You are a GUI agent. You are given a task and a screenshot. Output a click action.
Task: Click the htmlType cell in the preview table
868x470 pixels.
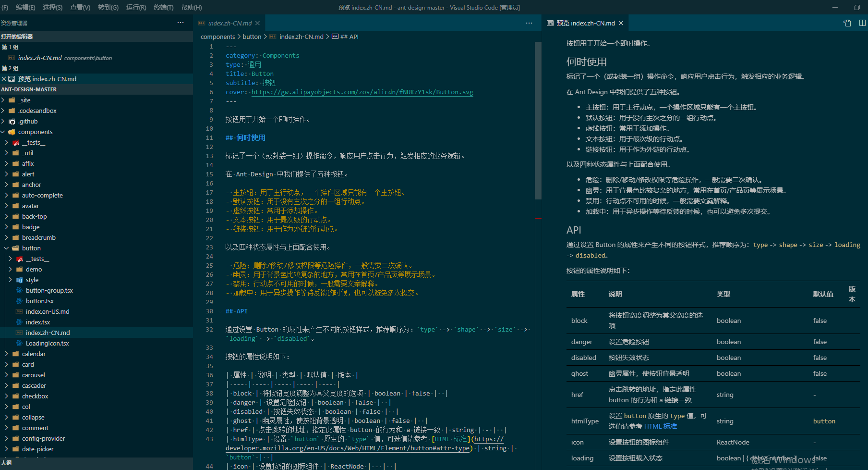(x=585, y=421)
